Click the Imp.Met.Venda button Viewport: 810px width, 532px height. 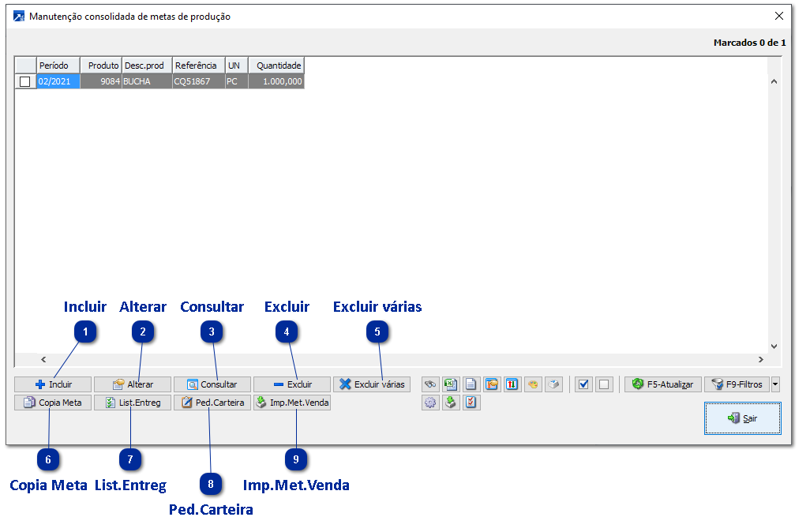click(292, 403)
